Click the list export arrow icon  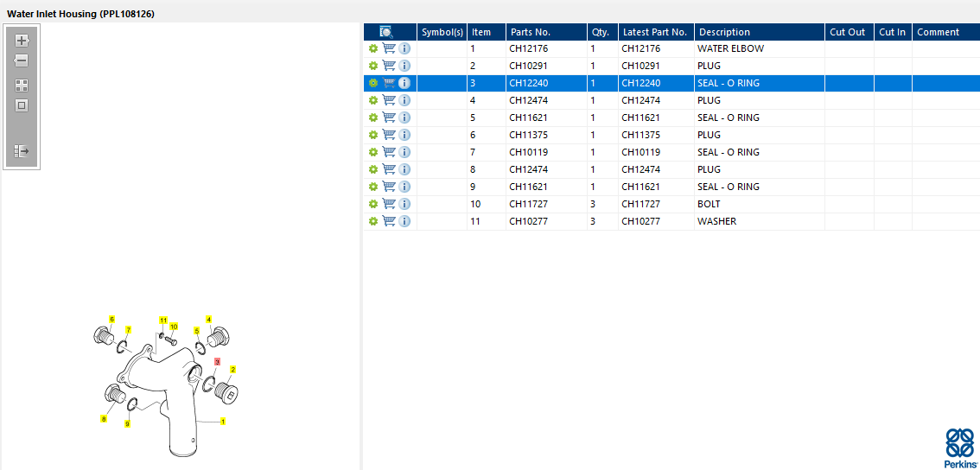(22, 150)
